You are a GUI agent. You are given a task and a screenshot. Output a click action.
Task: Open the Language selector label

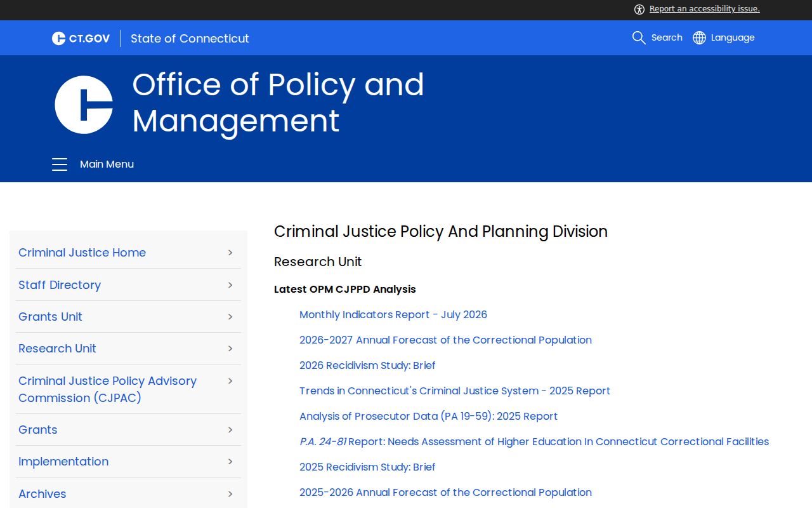coord(733,37)
